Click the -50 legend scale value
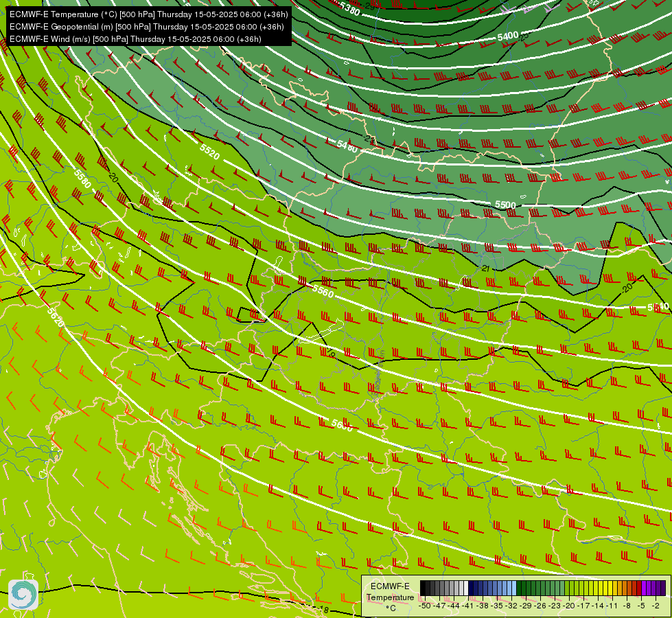This screenshot has width=672, height=618. (x=424, y=606)
